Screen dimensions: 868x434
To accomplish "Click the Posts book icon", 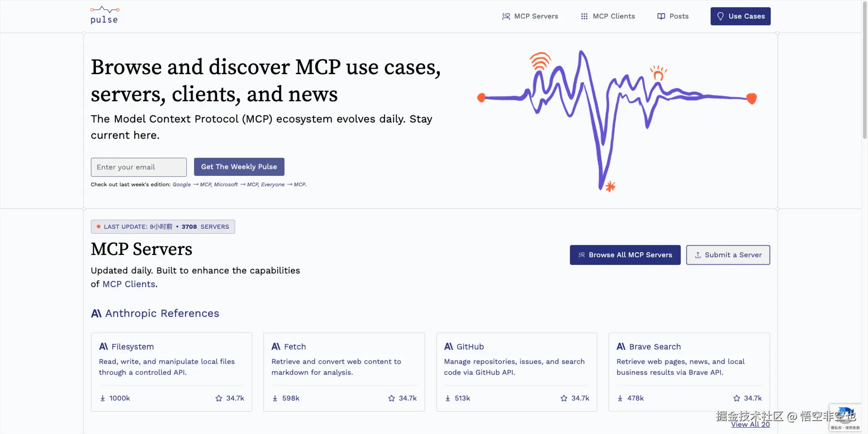I will (661, 16).
